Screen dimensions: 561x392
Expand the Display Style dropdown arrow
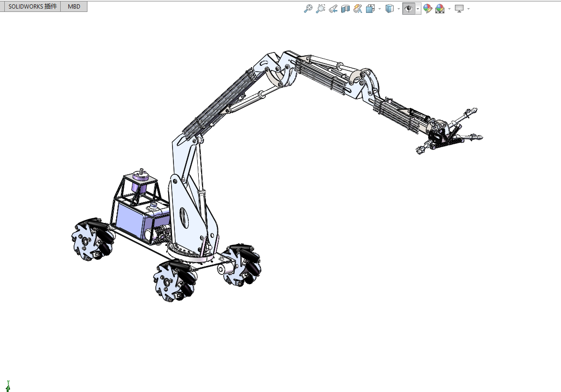(x=399, y=9)
